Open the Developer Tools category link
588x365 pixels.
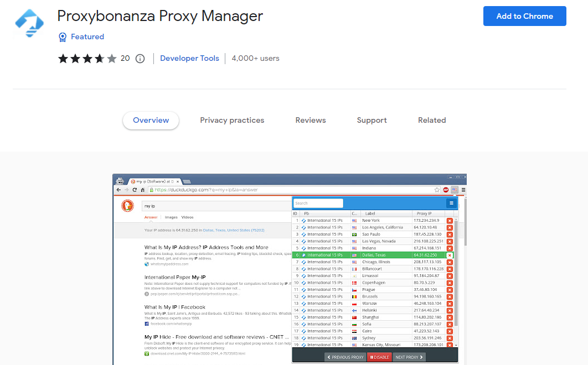pos(189,59)
